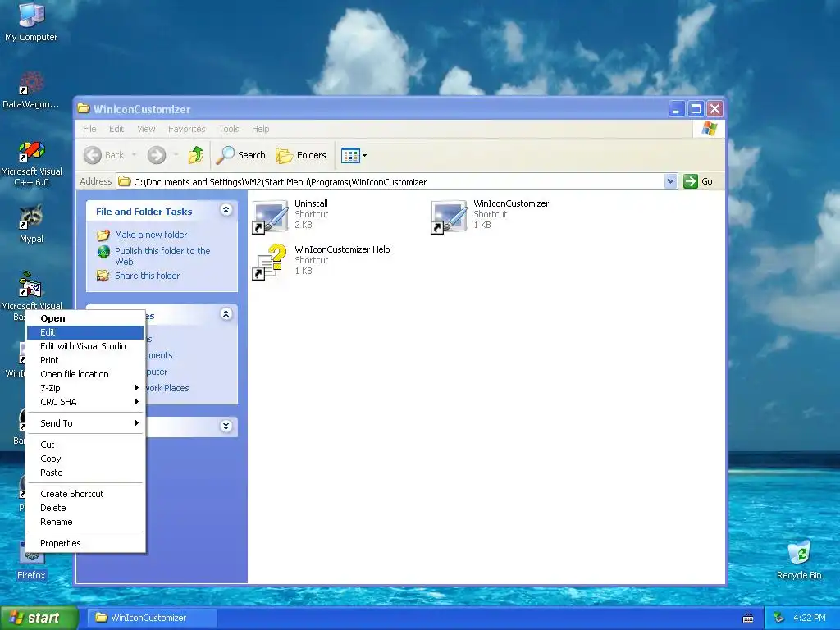Screen dimensions: 840x630
Task: Click the Go button
Action: coord(699,181)
